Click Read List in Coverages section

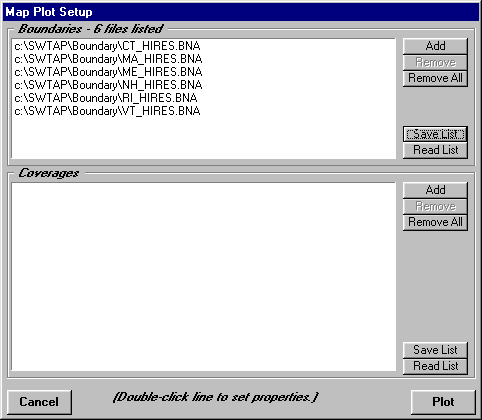pyautogui.click(x=435, y=366)
